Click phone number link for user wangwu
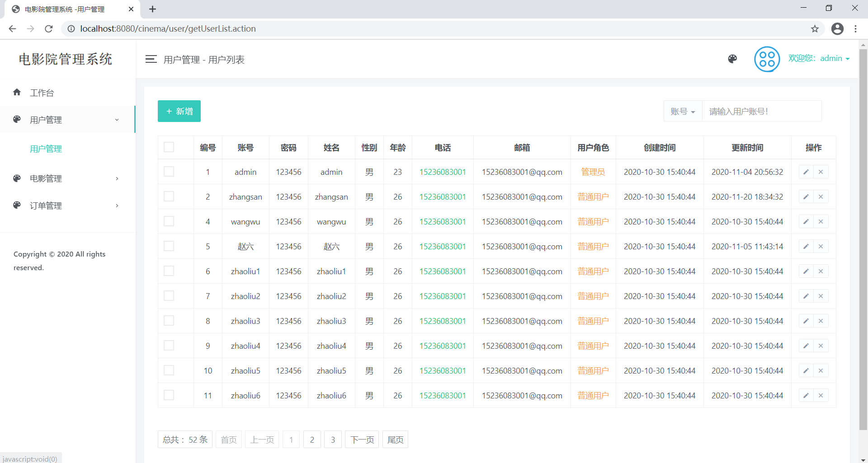This screenshot has height=463, width=868. pyautogui.click(x=443, y=221)
